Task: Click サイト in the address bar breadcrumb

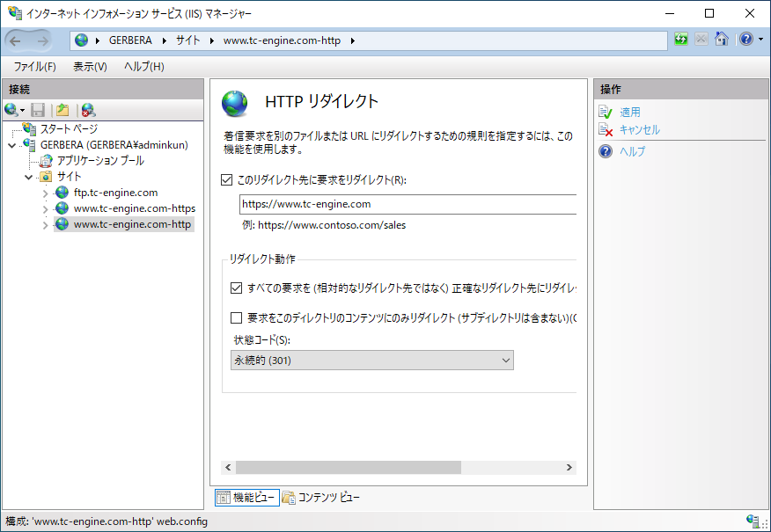Action: [x=187, y=40]
